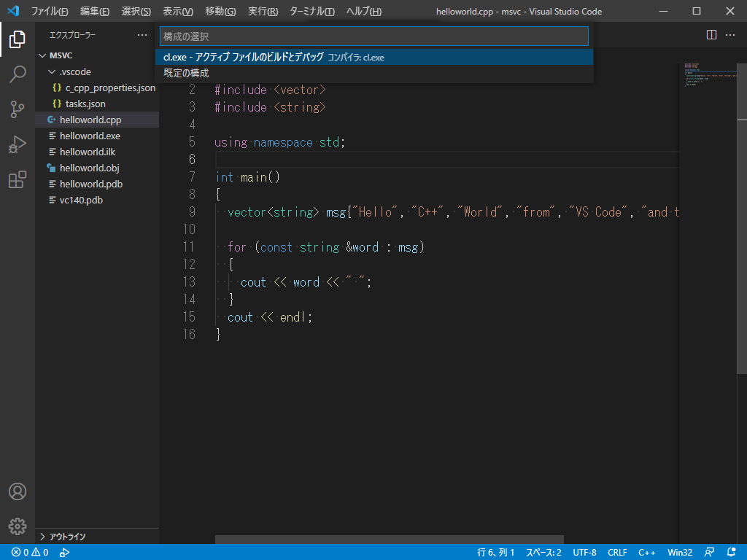Open the Extensions view icon

[18, 179]
